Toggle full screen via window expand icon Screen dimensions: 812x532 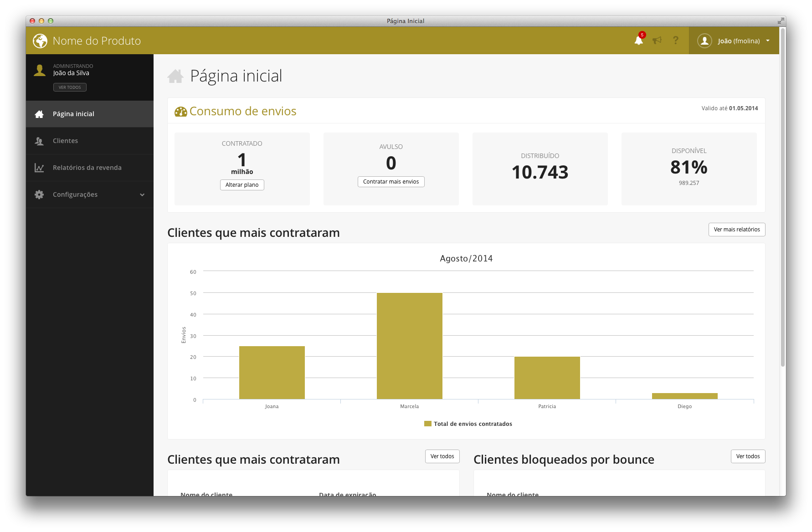[781, 21]
